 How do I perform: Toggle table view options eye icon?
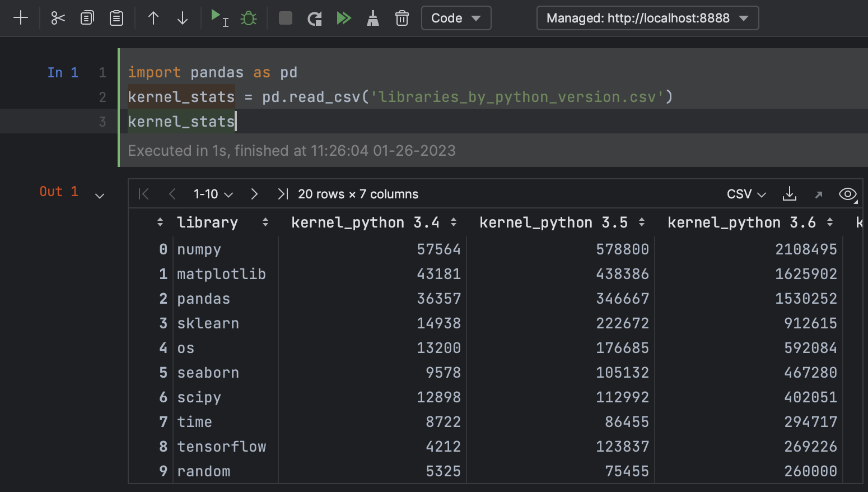[847, 194]
